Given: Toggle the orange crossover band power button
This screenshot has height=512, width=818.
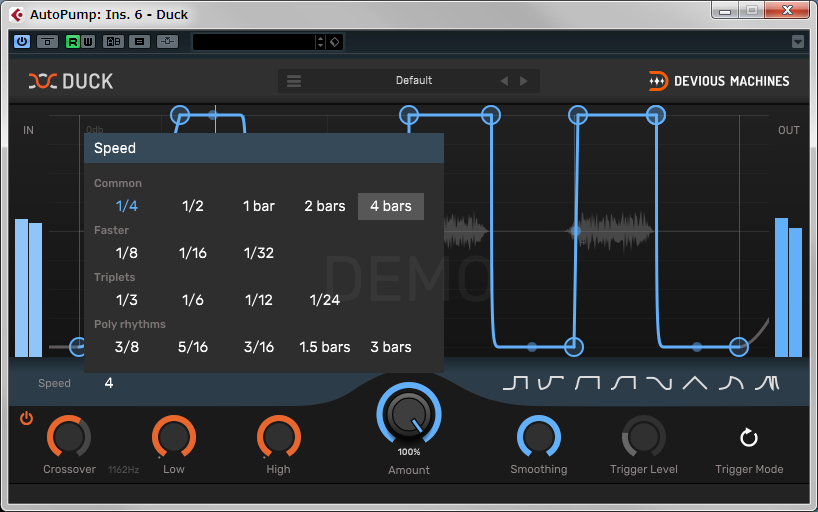Looking at the screenshot, I should (x=26, y=418).
